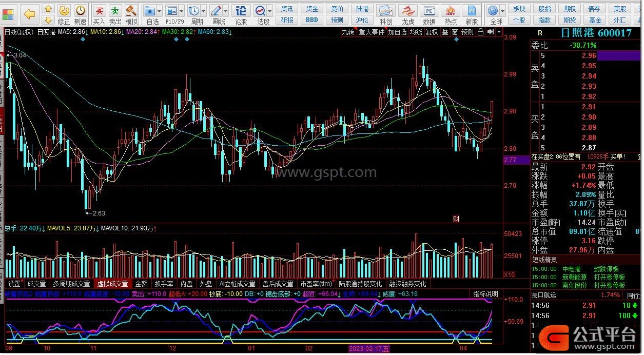Click the 指标说明 button

(x=485, y=294)
